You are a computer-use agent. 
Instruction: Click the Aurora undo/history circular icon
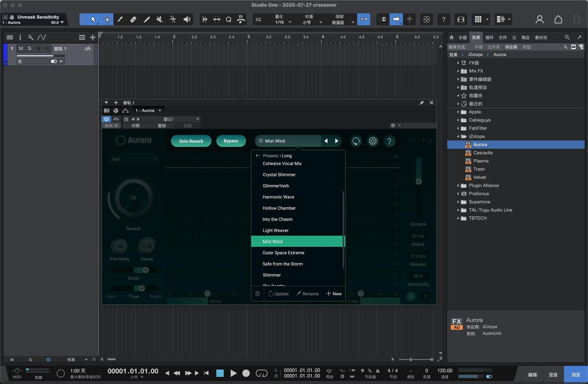(x=356, y=141)
